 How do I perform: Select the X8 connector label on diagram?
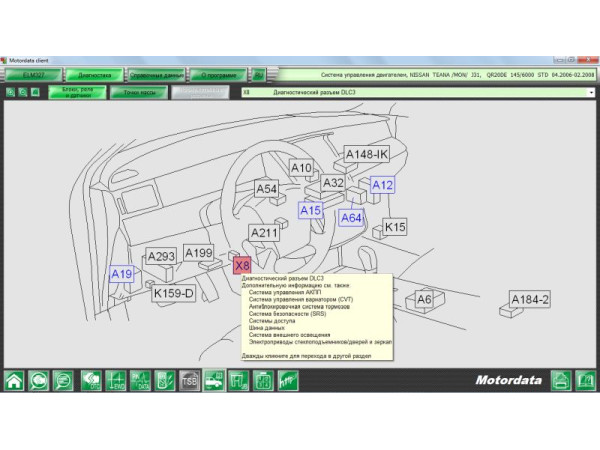(x=242, y=265)
